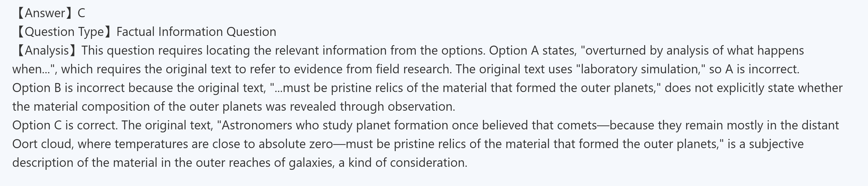
Task: Click the text 'Factual Information Question'
Action: (196, 32)
